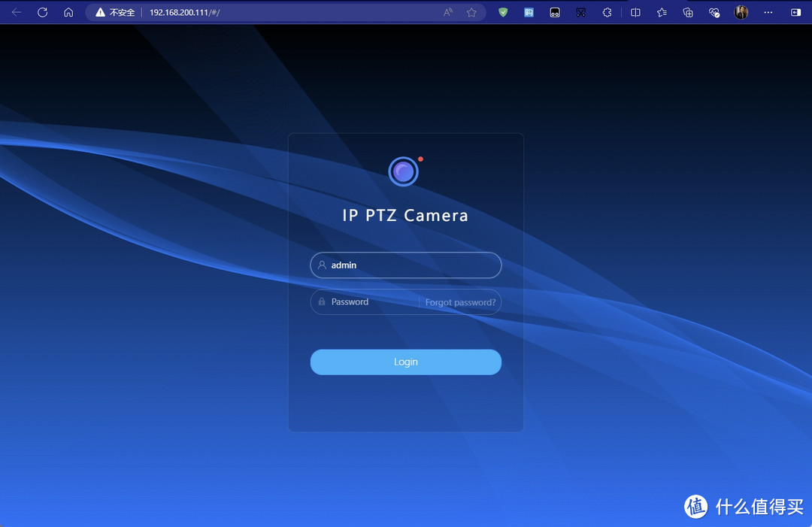Open browser essentials heart icon
This screenshot has width=812, height=527.
pyautogui.click(x=714, y=12)
